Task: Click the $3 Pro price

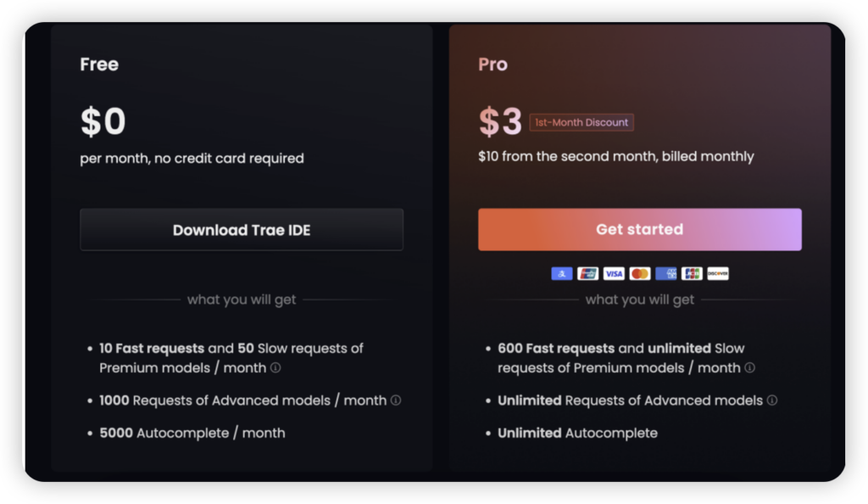Action: click(500, 121)
